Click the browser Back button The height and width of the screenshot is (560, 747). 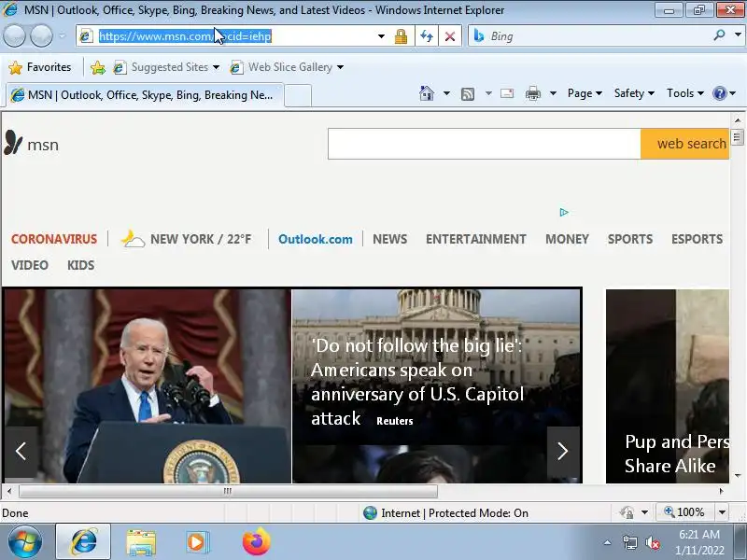click(14, 36)
